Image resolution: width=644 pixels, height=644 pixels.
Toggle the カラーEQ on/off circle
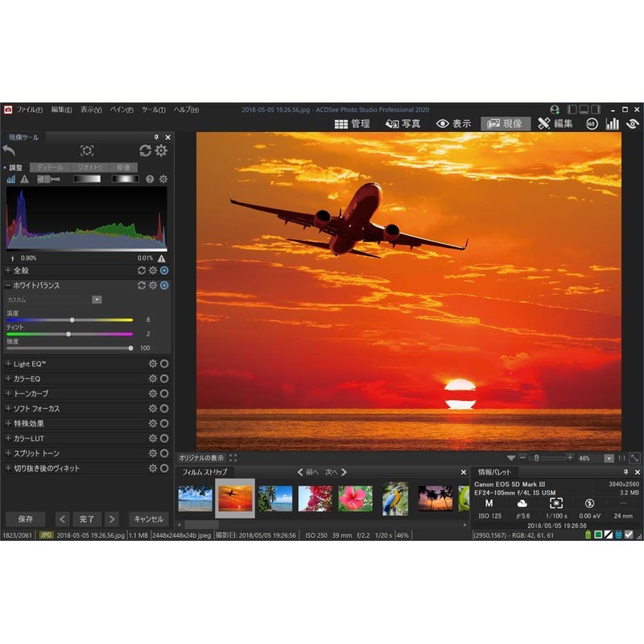[163, 378]
